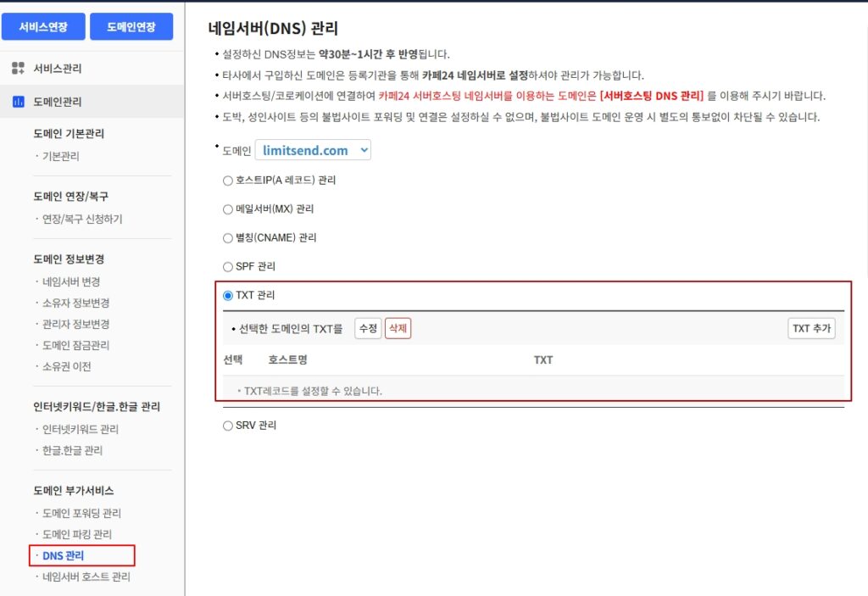Select 호스트IP(A 레코드) 관리 radio button

[x=227, y=181]
